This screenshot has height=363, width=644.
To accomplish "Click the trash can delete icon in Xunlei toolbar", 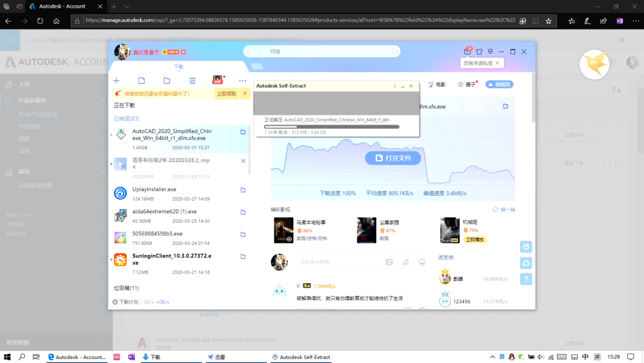I will click(192, 81).
